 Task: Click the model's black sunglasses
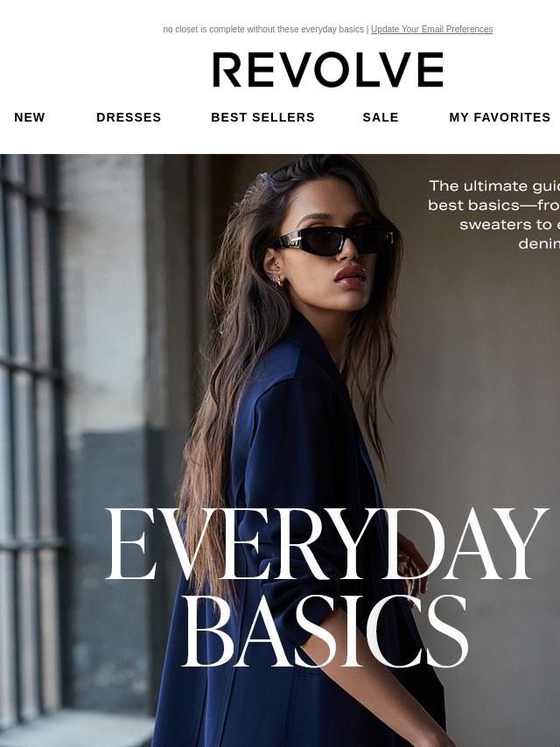(333, 240)
